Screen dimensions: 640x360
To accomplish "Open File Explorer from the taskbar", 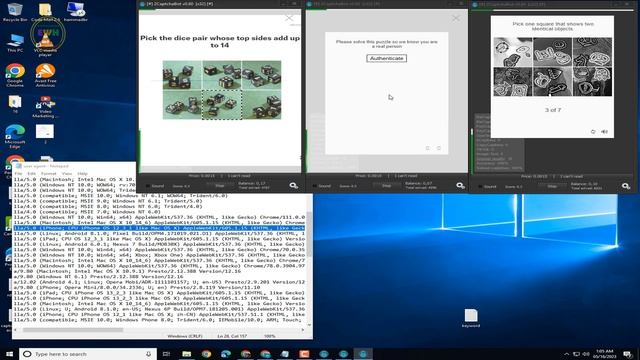I will (187, 354).
